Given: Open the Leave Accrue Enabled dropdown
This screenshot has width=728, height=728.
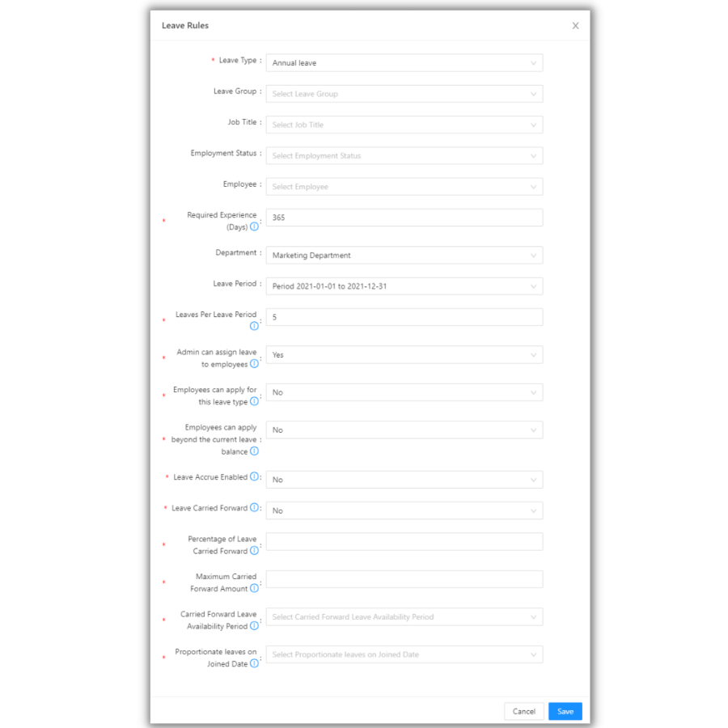Looking at the screenshot, I should pos(404,479).
